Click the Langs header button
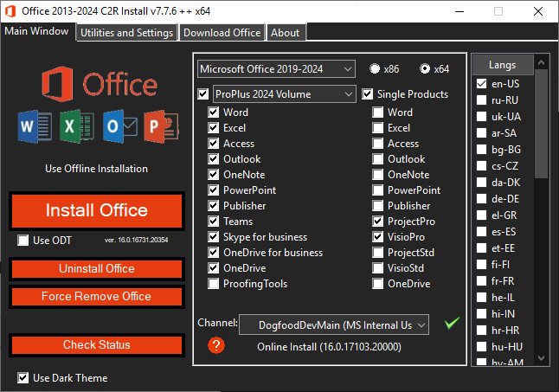Viewport: 559px width, 392px height. [x=502, y=65]
